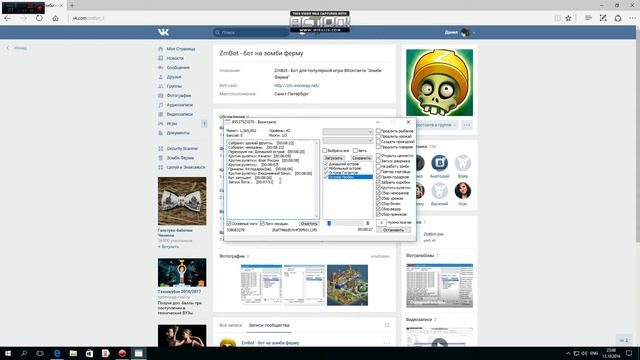
Task: Open group actions three-dots button
Action: click(467, 125)
